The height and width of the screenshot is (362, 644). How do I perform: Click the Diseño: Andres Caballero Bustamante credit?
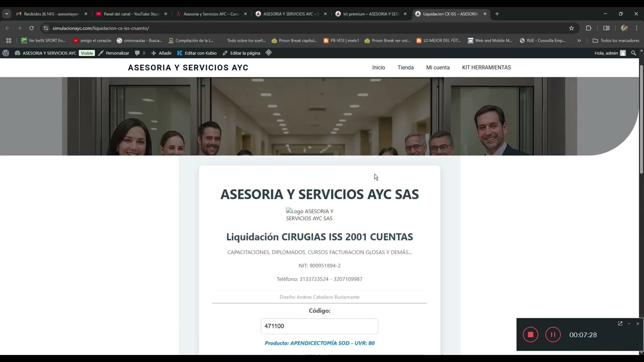(319, 297)
